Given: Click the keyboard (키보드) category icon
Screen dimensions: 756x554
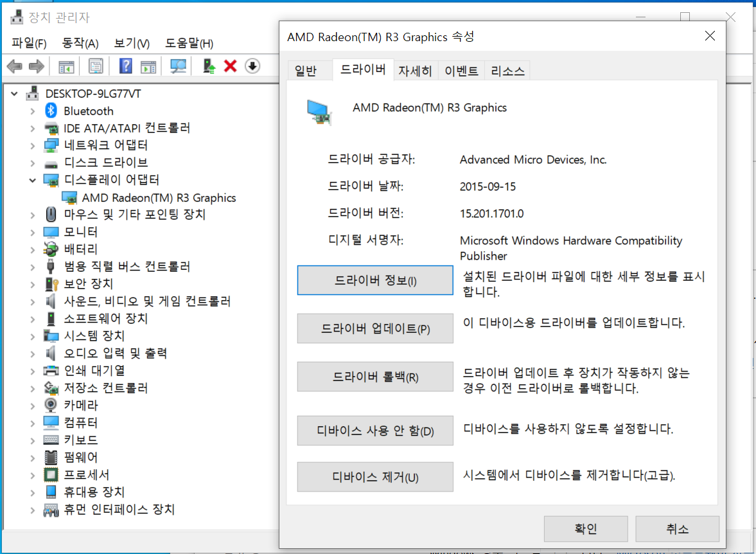Looking at the screenshot, I should click(51, 440).
